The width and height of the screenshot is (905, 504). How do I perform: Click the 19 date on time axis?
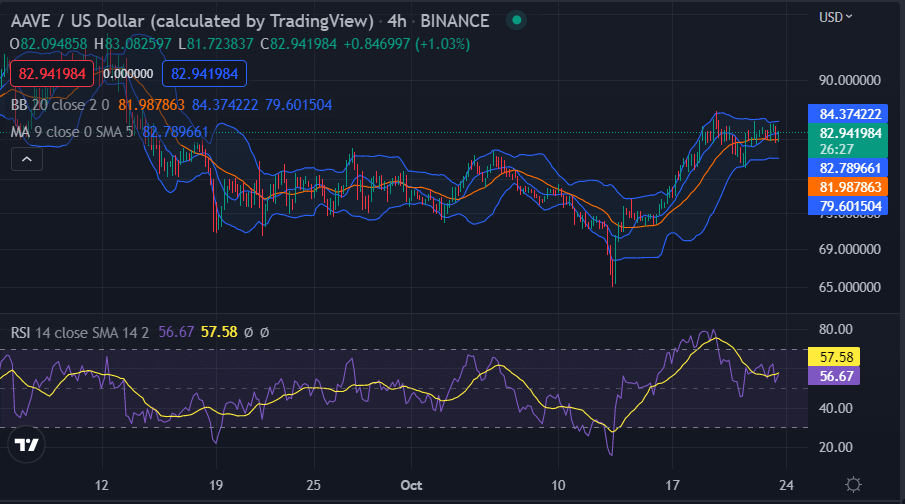[x=216, y=485]
